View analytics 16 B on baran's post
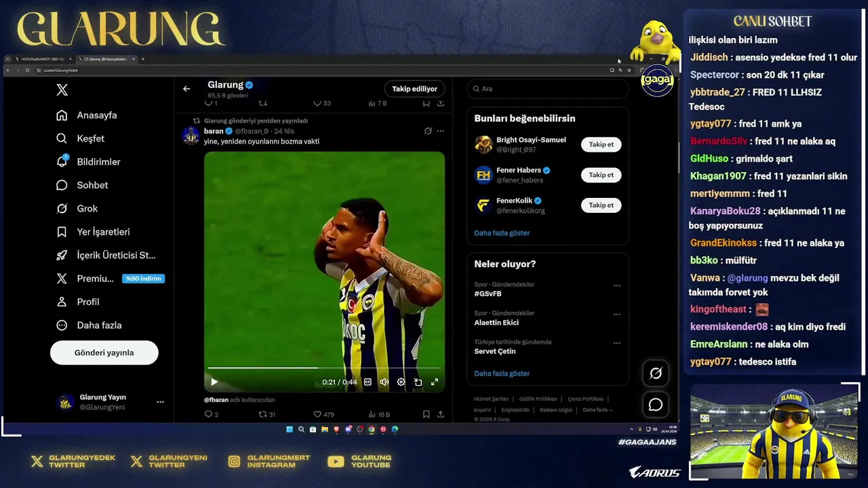 (379, 414)
